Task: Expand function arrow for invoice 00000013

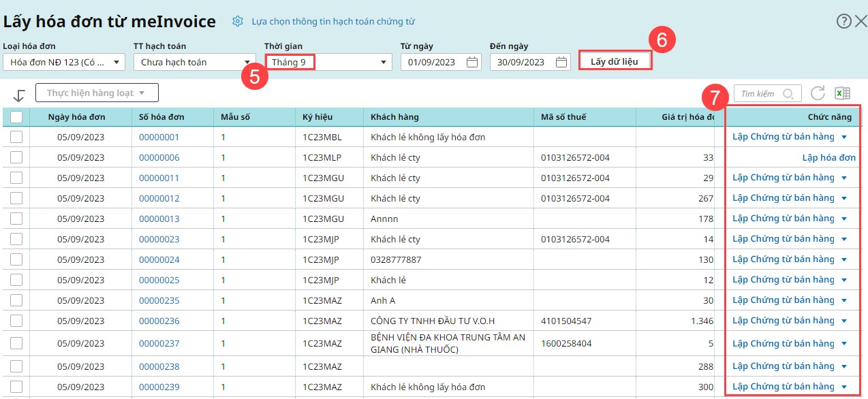Action: [844, 219]
